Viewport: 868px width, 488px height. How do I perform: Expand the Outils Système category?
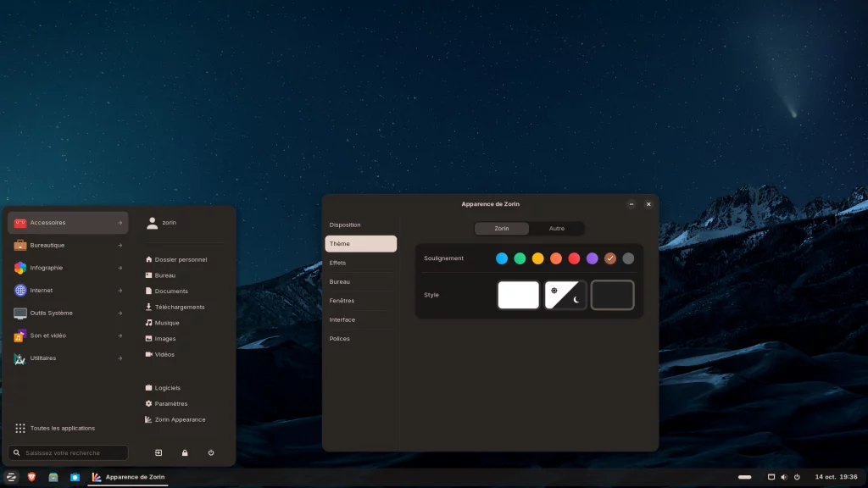tap(68, 313)
